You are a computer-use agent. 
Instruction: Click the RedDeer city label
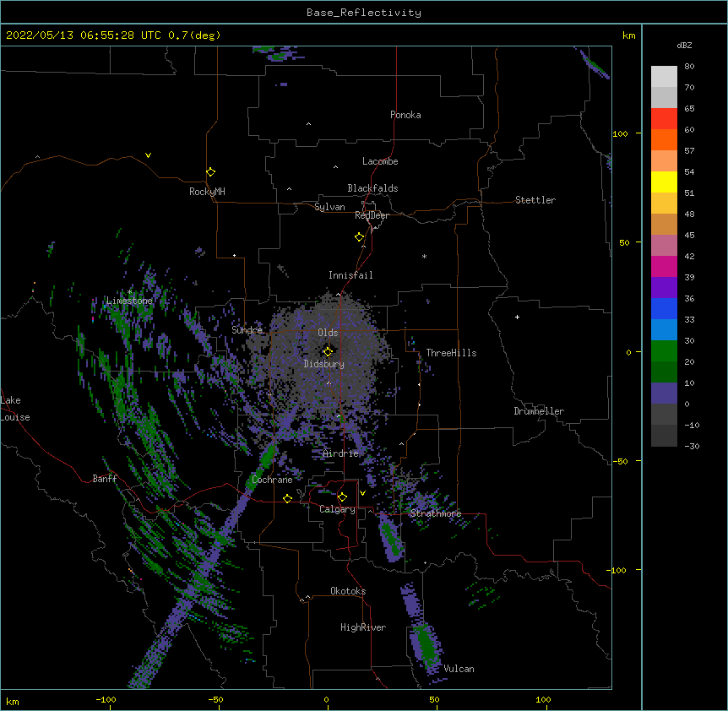(372, 215)
